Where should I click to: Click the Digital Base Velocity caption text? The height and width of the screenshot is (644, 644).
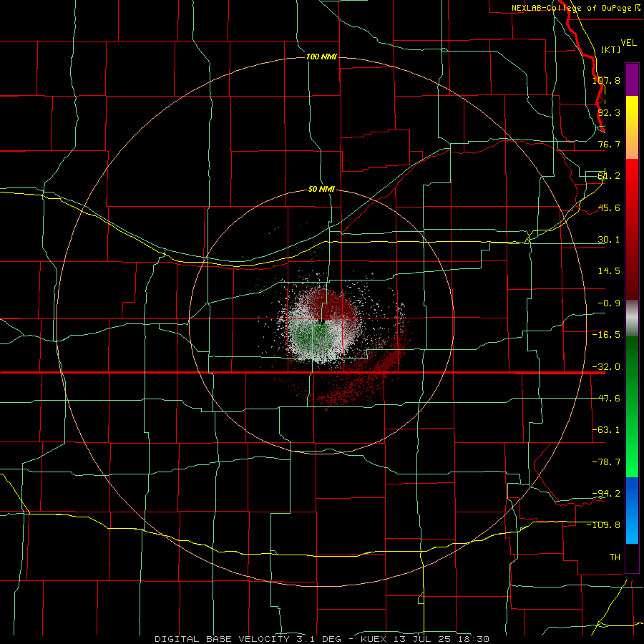coord(322,639)
